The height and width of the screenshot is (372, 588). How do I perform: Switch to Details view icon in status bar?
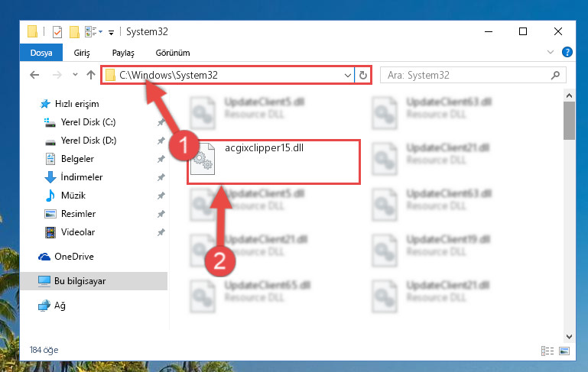click(547, 351)
